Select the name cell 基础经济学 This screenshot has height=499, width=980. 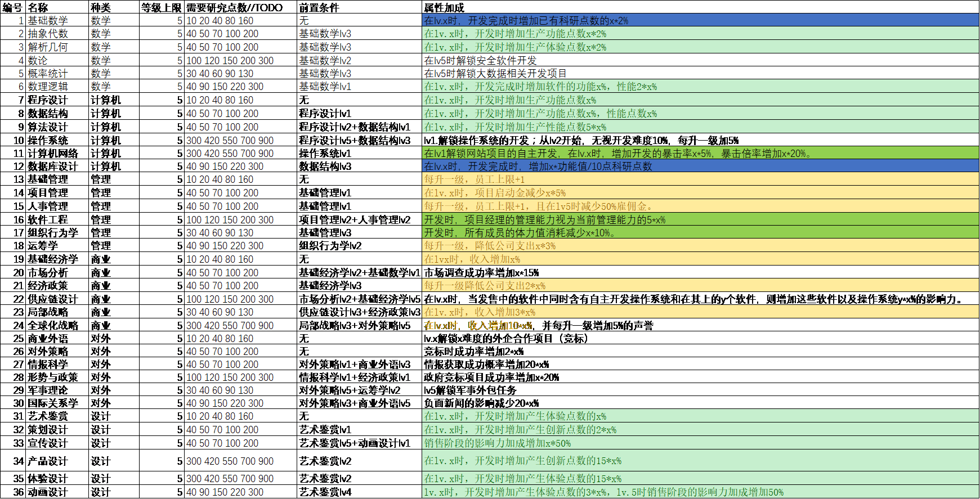tap(57, 259)
